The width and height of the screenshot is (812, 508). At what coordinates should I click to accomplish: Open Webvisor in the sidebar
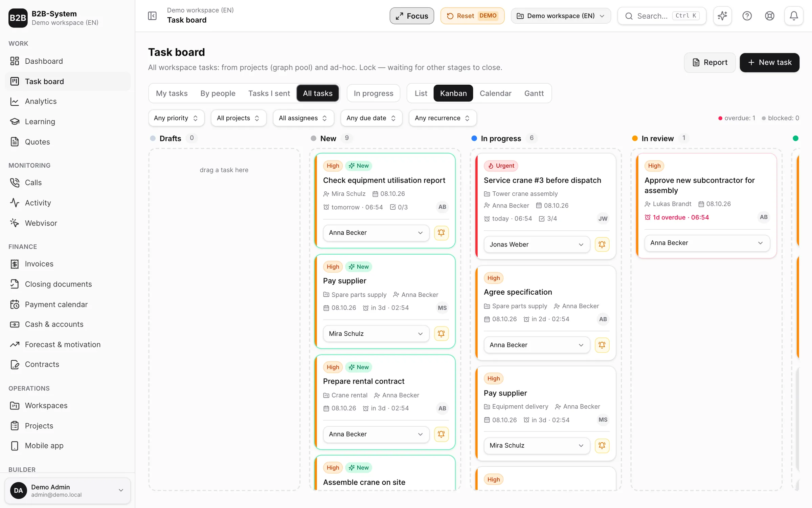68,223
